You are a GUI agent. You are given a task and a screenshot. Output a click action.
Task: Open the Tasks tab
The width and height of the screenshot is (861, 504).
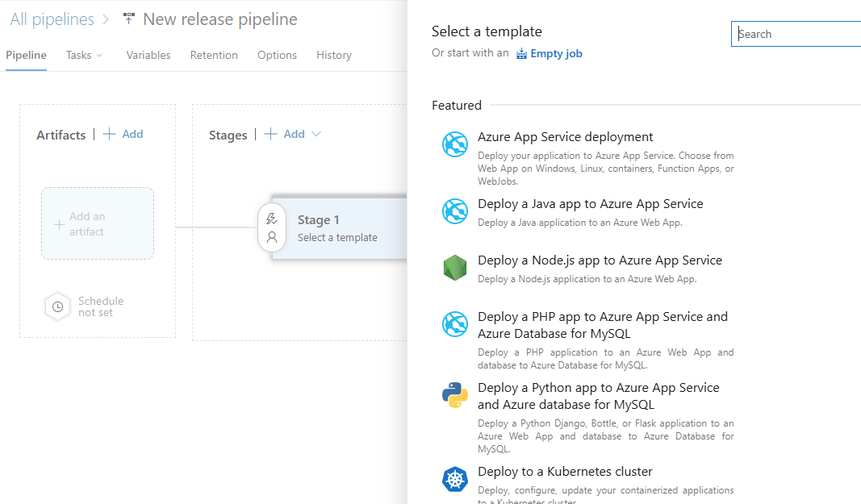pyautogui.click(x=78, y=55)
